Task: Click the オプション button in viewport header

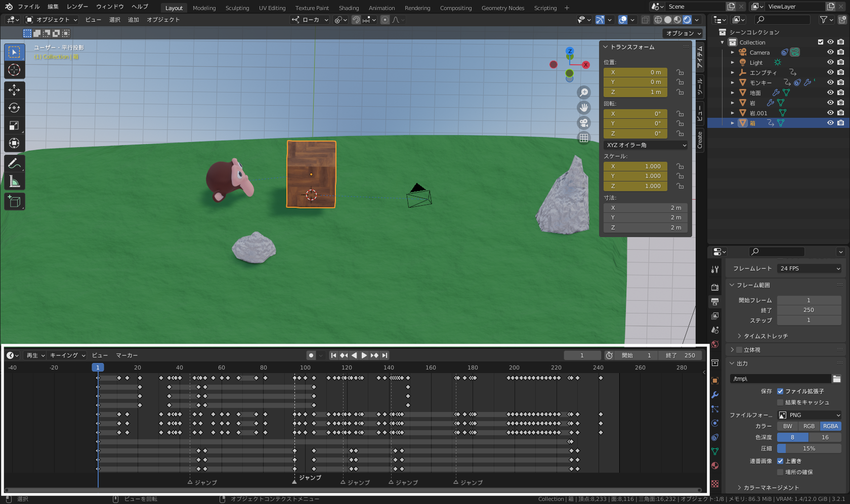Action: pyautogui.click(x=683, y=33)
